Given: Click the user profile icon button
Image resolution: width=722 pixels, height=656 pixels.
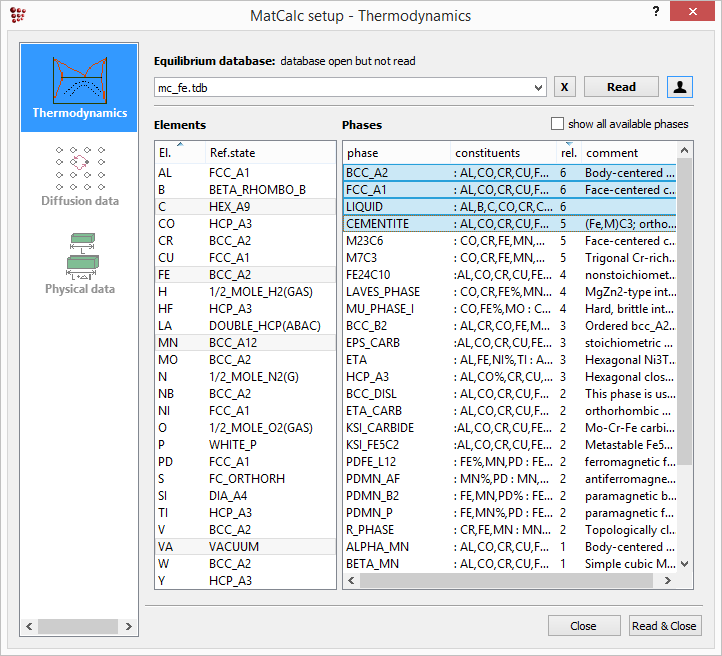Looking at the screenshot, I should (681, 87).
